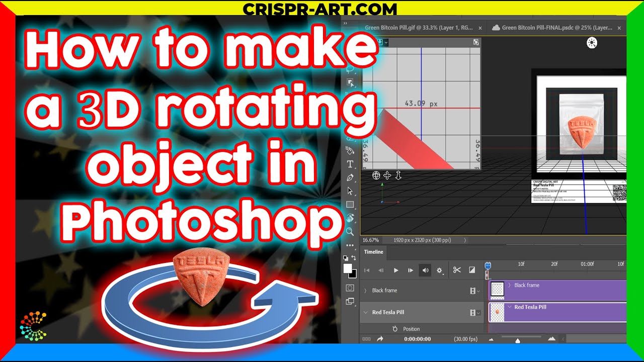Toggle Quick Mask mode

pyautogui.click(x=350, y=288)
